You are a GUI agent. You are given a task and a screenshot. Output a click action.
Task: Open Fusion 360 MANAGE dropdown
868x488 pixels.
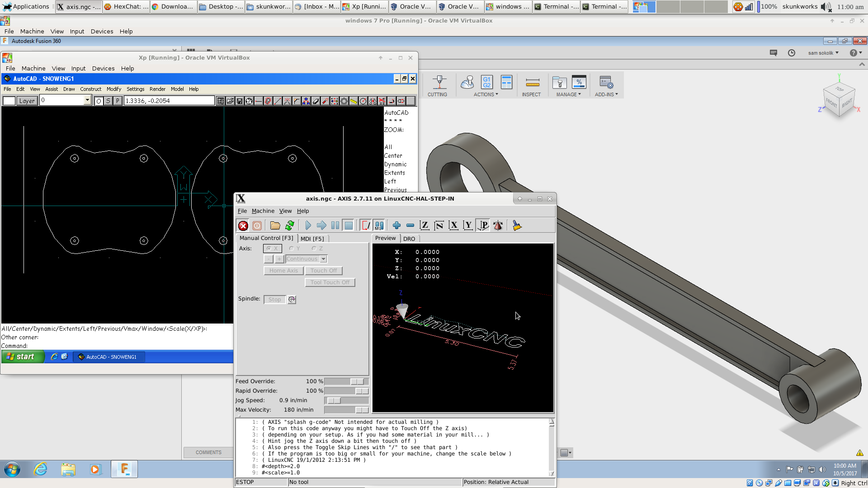[x=568, y=94]
